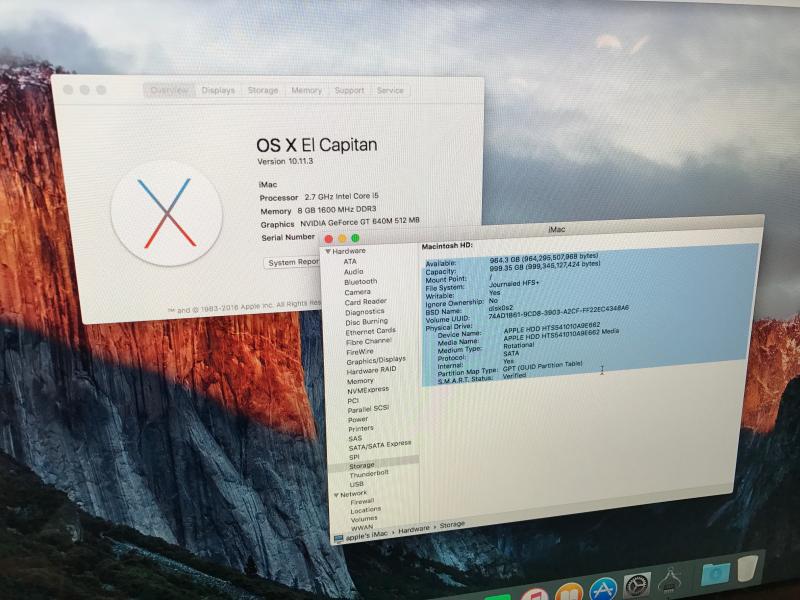The height and width of the screenshot is (600, 800).
Task: Click the "Medium Type:" Rotational row
Action: (486, 347)
